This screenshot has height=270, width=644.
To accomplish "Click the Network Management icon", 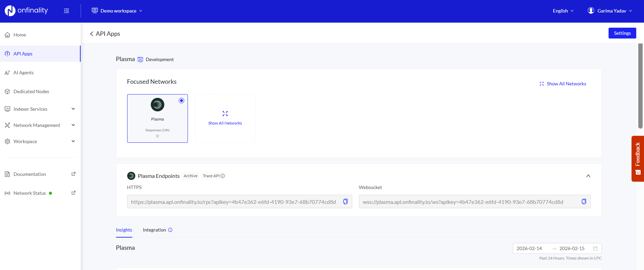I will click(7, 125).
